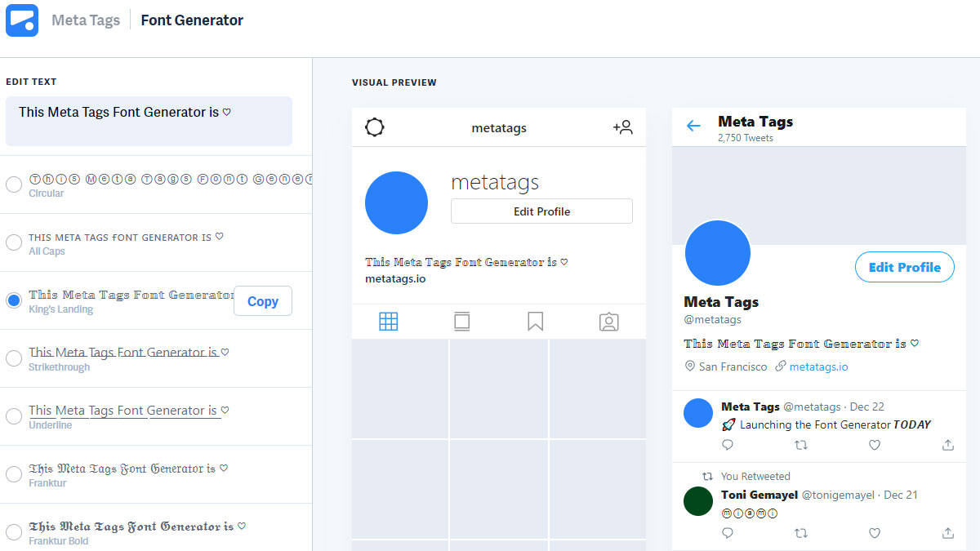980x551 pixels.
Task: Open the Instagram tagged photos icon
Action: coord(608,322)
